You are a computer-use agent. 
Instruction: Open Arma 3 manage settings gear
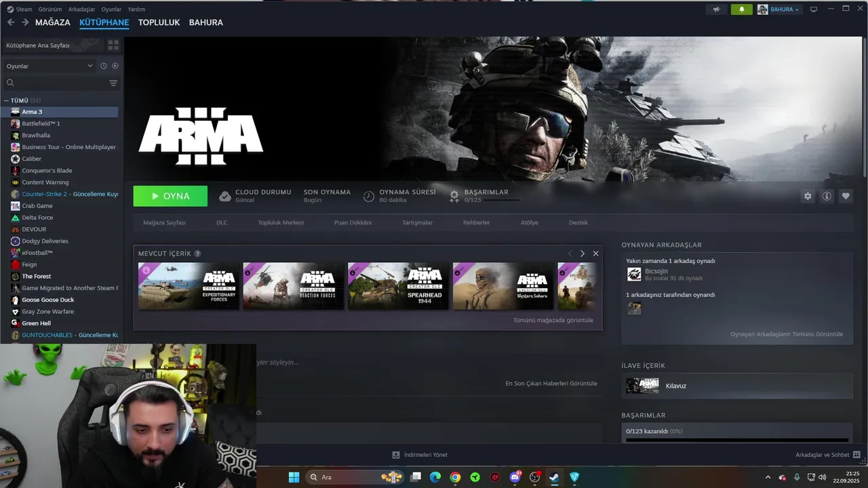click(x=808, y=196)
